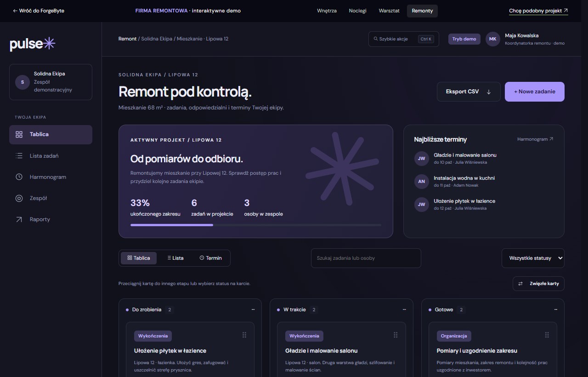Select the Noclegi demo tab
Screen dimensions: 588x377
357,11
